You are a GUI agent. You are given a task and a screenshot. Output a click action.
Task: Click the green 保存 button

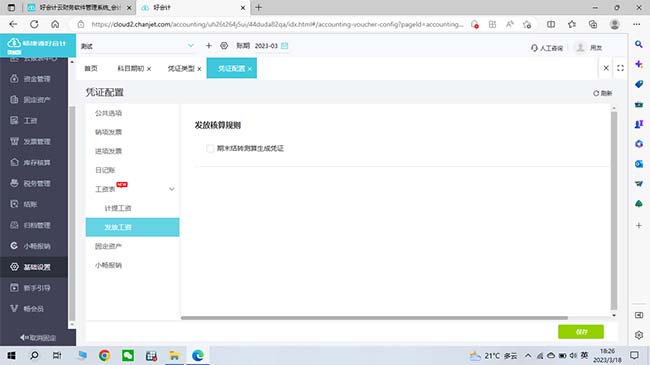(x=581, y=332)
